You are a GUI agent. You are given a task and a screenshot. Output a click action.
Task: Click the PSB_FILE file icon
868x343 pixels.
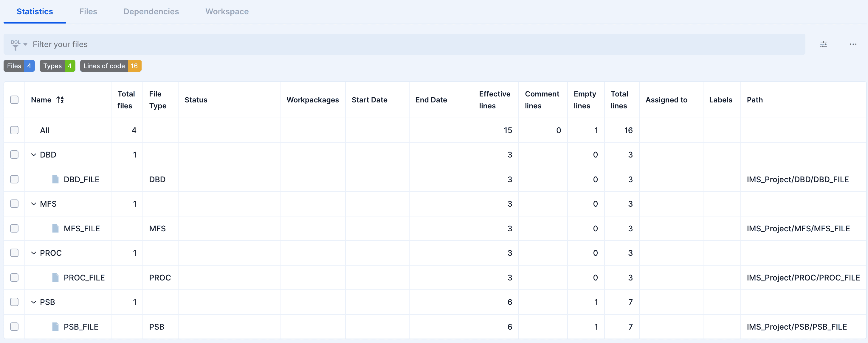coord(55,327)
